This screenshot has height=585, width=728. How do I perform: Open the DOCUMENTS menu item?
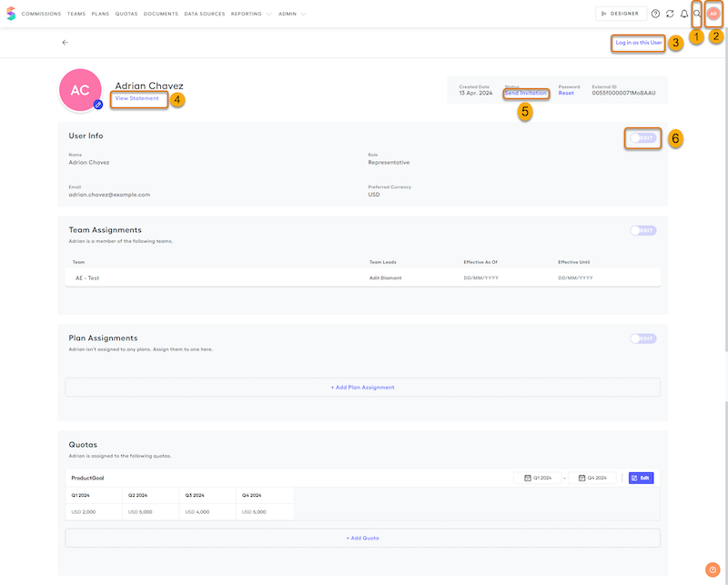click(x=161, y=14)
